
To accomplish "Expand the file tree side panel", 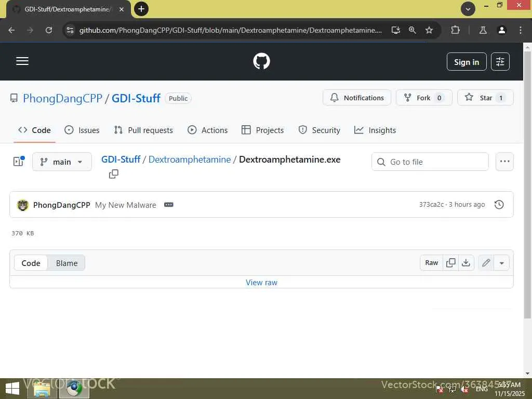I will click(x=19, y=162).
